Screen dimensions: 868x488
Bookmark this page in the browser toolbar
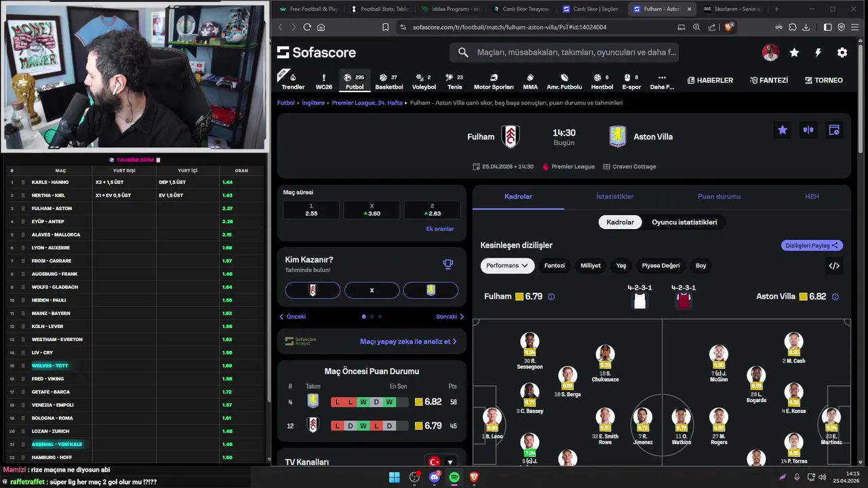tap(385, 27)
